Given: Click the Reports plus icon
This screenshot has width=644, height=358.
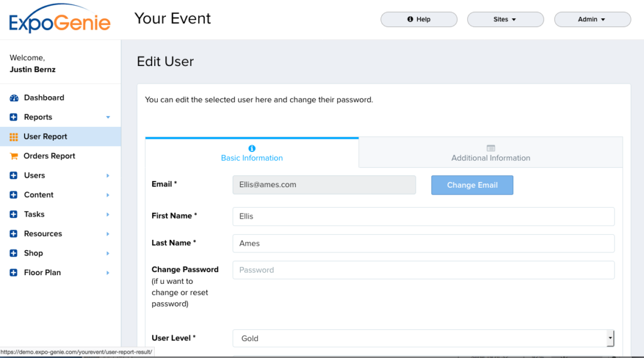Looking at the screenshot, I should pos(14,117).
